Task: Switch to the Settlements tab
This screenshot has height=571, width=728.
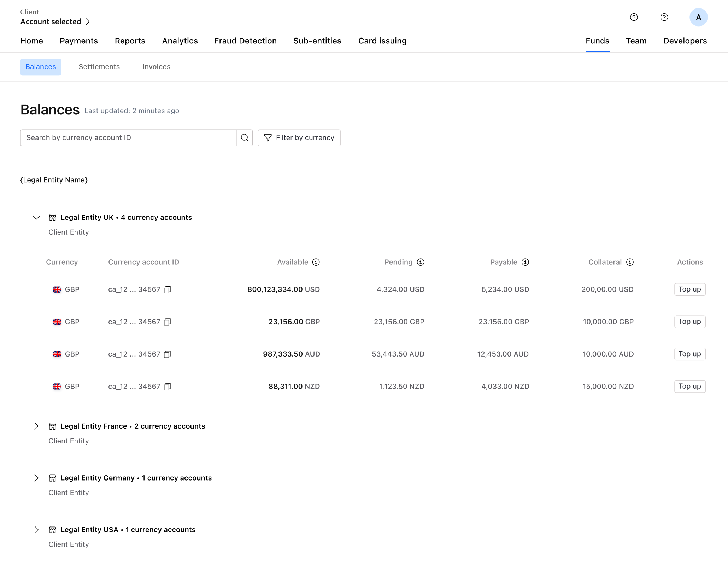Action: [x=99, y=67]
